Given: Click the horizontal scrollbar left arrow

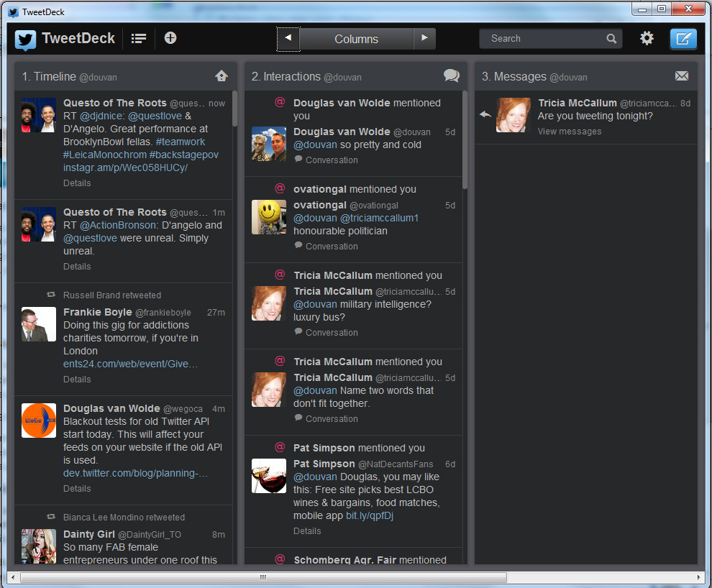Looking at the screenshot, I should pos(13,577).
